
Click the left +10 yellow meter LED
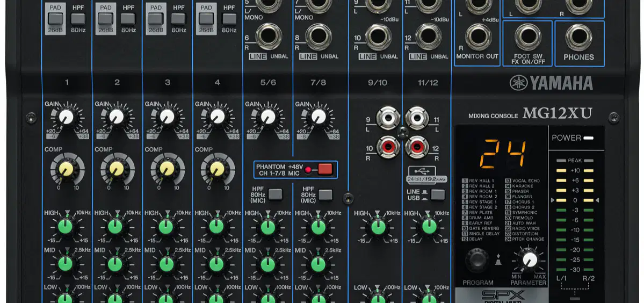tap(561, 170)
